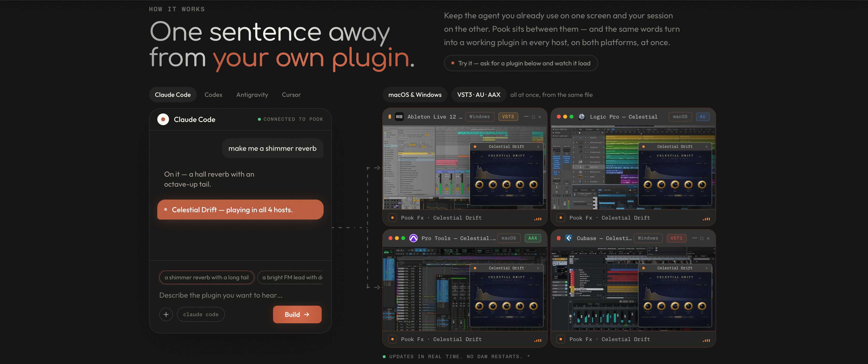Close the Celestial Drift plugin in Cubase window
The image size is (868, 364).
tap(706, 268)
